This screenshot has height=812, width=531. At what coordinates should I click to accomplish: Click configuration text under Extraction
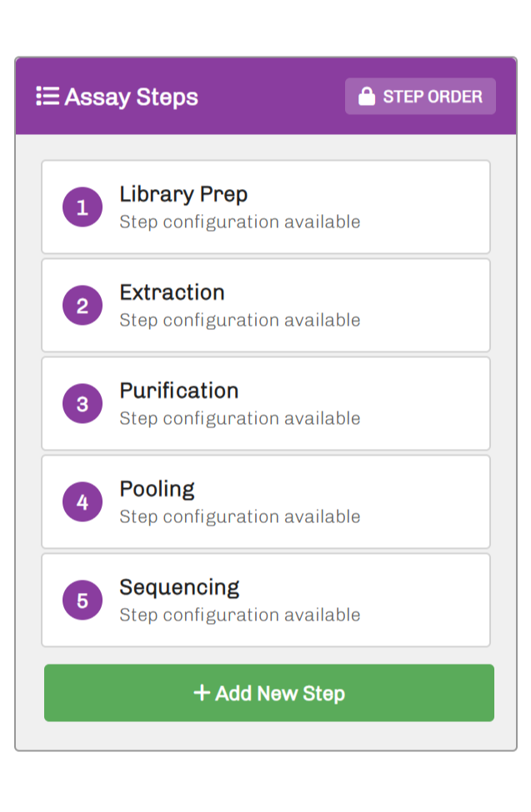[x=239, y=321]
